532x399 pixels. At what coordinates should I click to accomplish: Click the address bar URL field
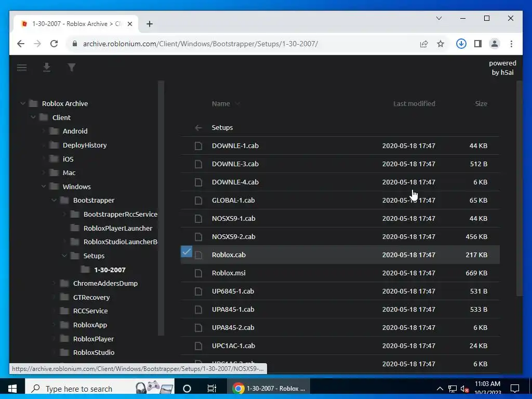pyautogui.click(x=200, y=44)
